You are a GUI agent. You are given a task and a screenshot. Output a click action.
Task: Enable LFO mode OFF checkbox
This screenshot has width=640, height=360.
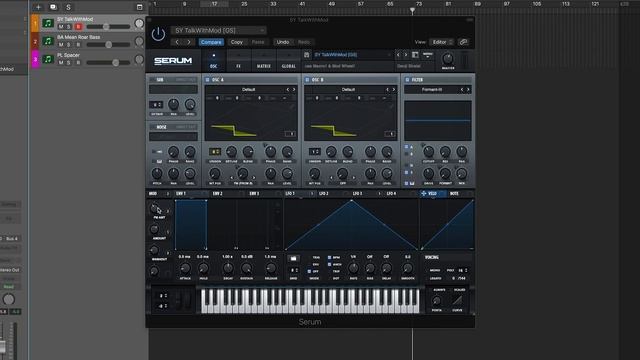pyautogui.click(x=309, y=271)
